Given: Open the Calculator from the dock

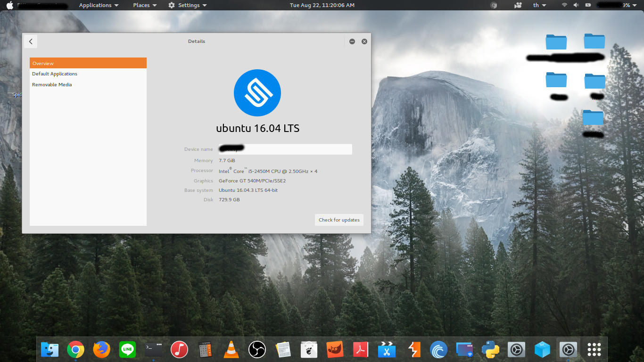Looking at the screenshot, I should (x=205, y=350).
